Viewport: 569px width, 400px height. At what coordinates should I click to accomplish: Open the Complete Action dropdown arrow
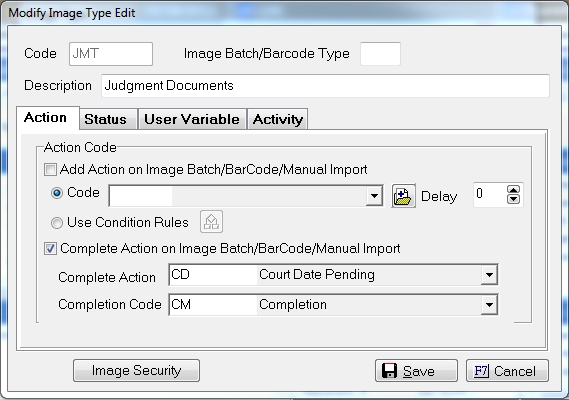[489, 275]
